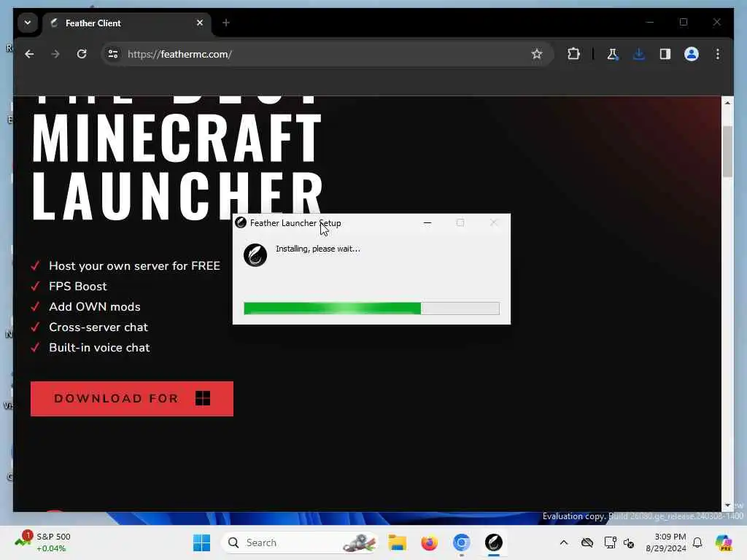Open the browser extensions puzzle icon

coord(573,54)
